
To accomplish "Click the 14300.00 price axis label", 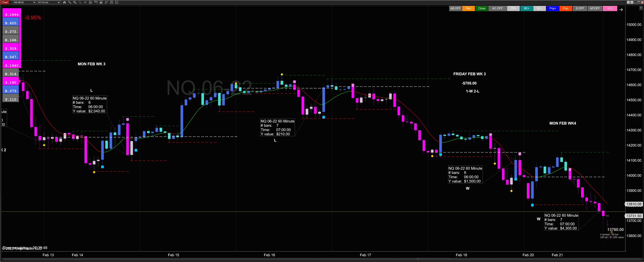I will point(634,130).
